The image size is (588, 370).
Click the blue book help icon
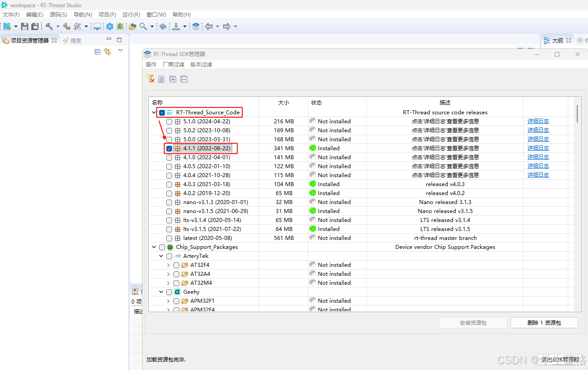tap(163, 26)
